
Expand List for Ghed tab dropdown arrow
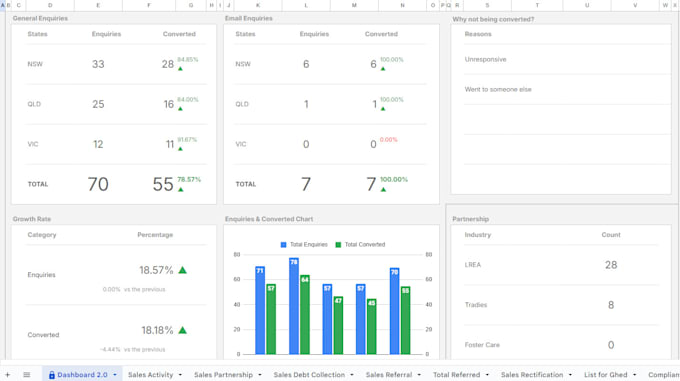click(634, 375)
